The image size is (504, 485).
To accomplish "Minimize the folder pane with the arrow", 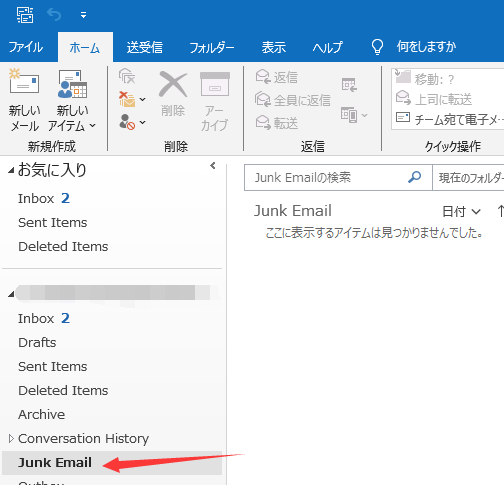I will (213, 165).
